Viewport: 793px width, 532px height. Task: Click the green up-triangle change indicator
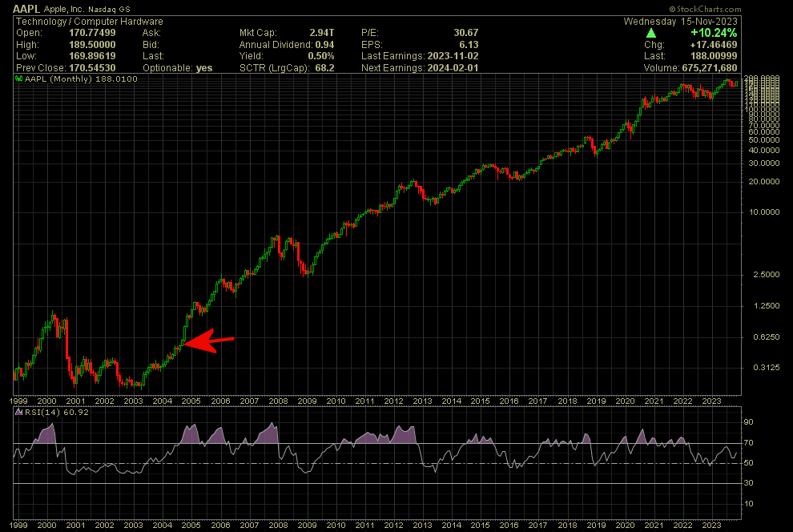(x=651, y=33)
